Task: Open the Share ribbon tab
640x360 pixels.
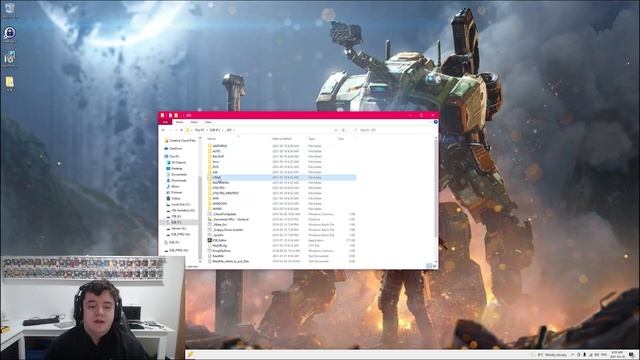Action: pyautogui.click(x=194, y=122)
